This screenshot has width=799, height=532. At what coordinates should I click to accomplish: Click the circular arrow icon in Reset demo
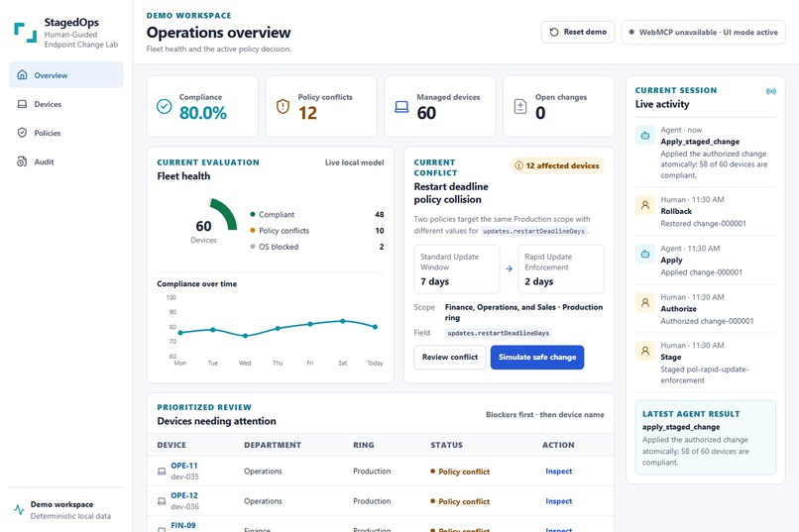pos(554,32)
